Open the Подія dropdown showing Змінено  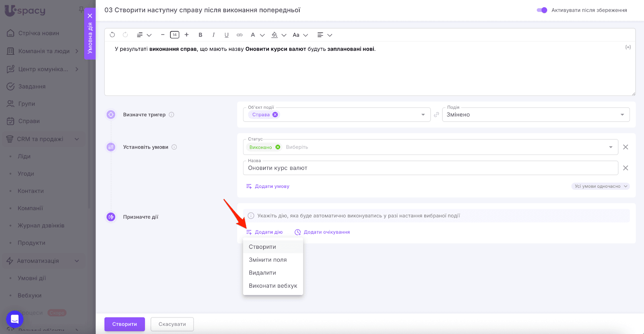[x=535, y=115]
